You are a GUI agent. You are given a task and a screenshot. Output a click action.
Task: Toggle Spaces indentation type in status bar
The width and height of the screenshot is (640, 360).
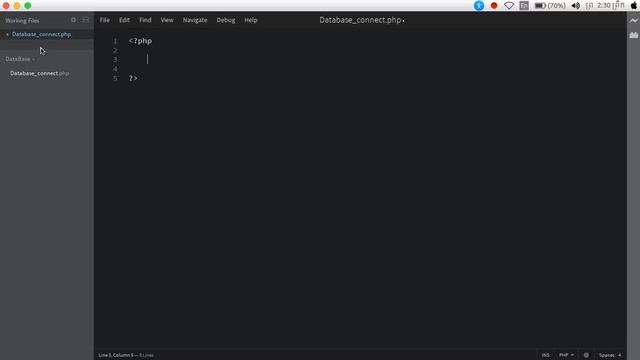tap(607, 355)
